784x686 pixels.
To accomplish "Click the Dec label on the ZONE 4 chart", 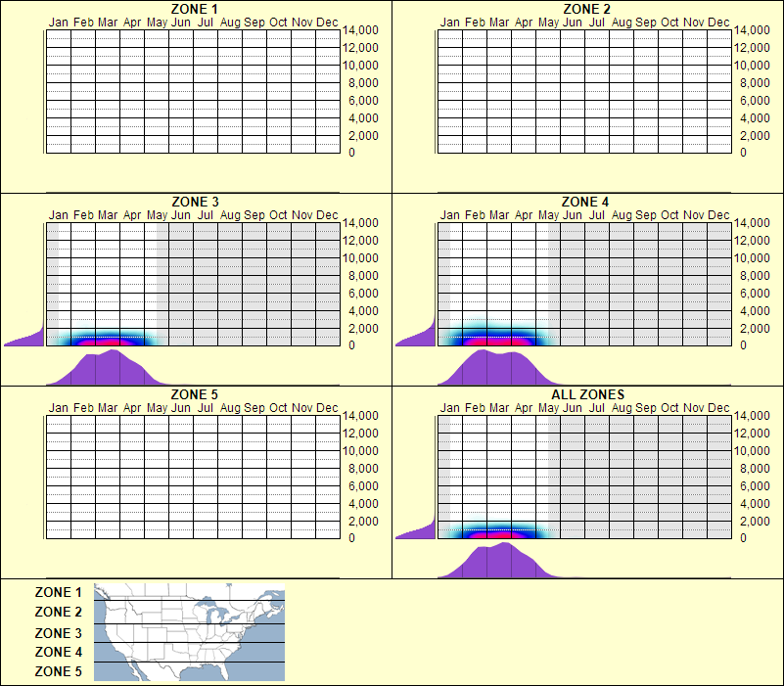I will click(x=718, y=213).
